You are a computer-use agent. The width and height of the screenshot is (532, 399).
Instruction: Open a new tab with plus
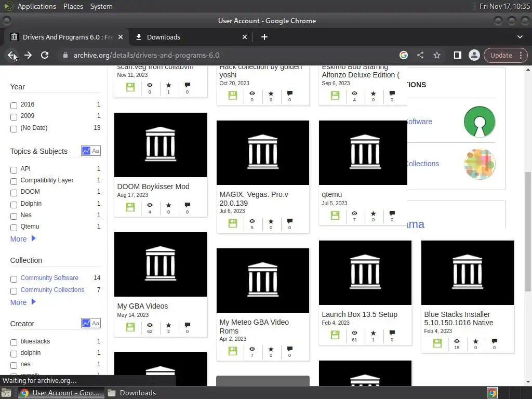264,37
